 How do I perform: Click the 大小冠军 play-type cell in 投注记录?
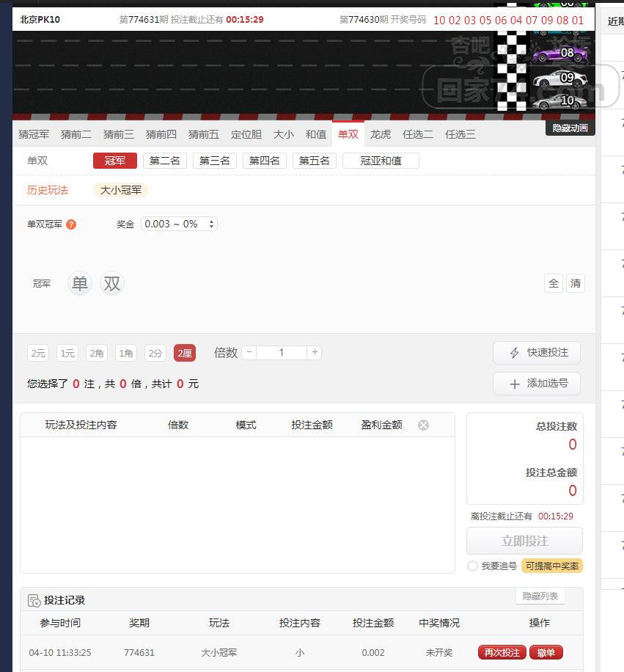(219, 653)
